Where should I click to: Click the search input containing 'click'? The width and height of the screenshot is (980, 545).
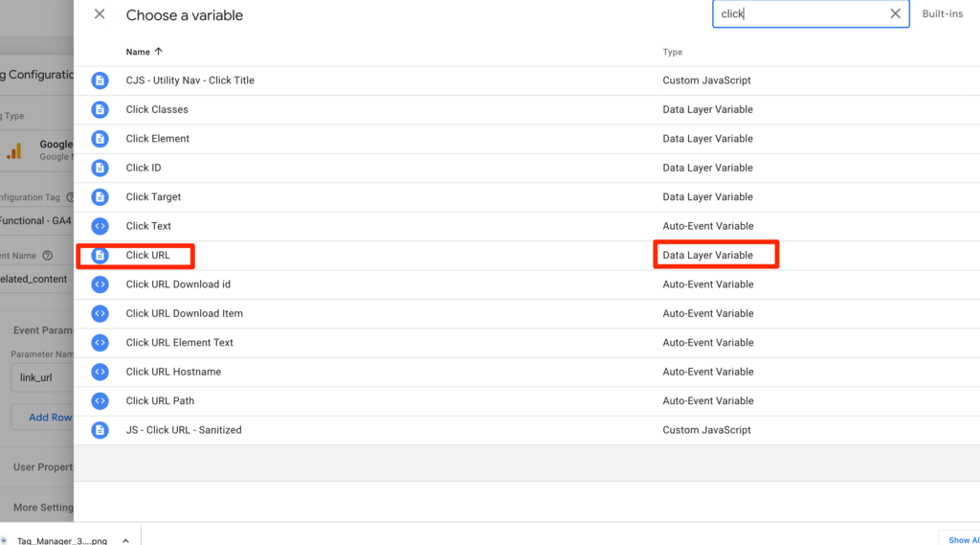click(x=799, y=14)
